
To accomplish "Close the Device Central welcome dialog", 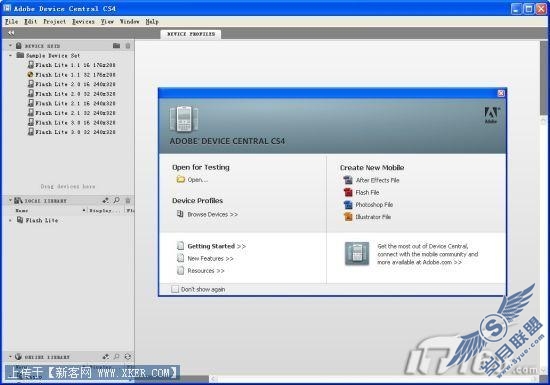I will [x=501, y=93].
